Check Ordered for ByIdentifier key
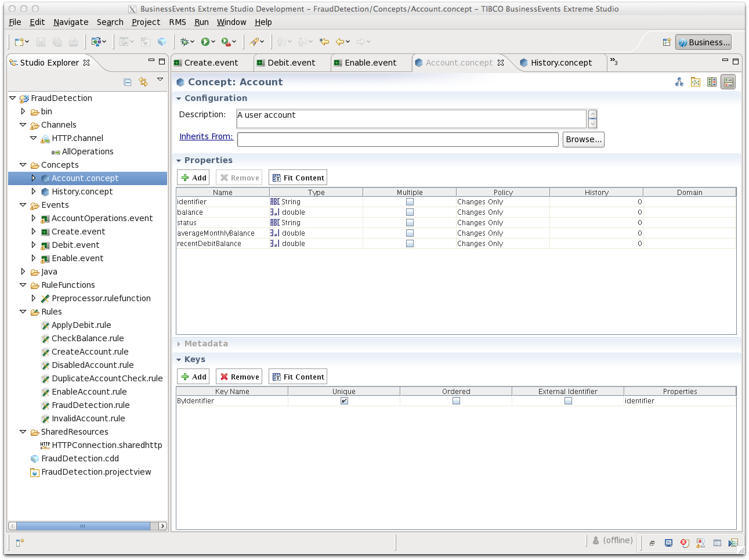Screen dimensions: 749x560 [456, 401]
